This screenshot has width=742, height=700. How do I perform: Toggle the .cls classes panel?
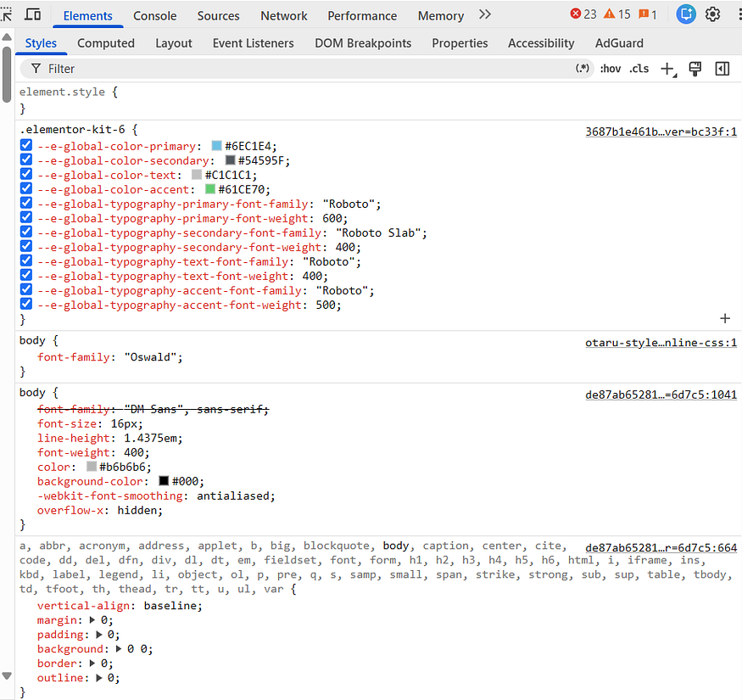click(639, 69)
